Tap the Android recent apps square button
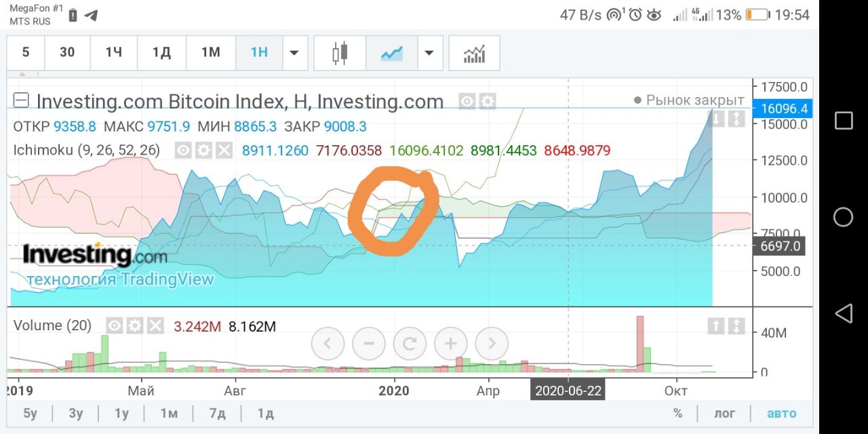The image size is (868, 434). tap(843, 121)
